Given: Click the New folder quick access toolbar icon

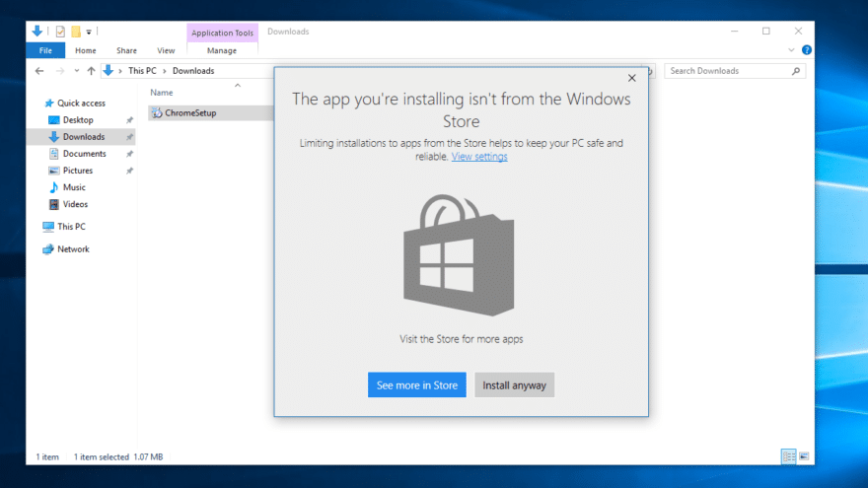Looking at the screenshot, I should [x=76, y=32].
